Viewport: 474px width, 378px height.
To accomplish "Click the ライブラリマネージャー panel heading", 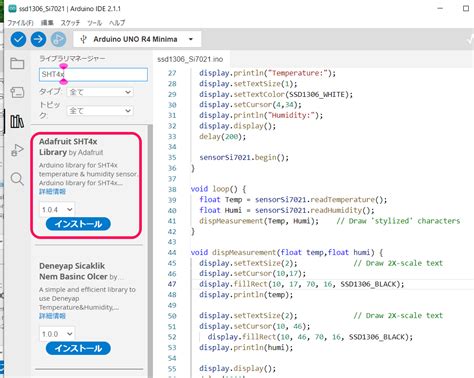I will click(72, 59).
